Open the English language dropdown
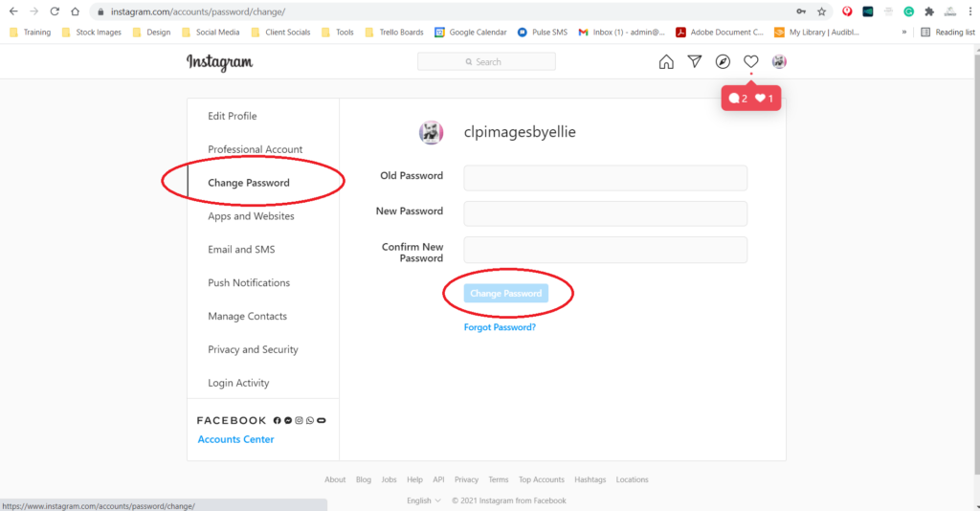The image size is (980, 511). pos(424,500)
